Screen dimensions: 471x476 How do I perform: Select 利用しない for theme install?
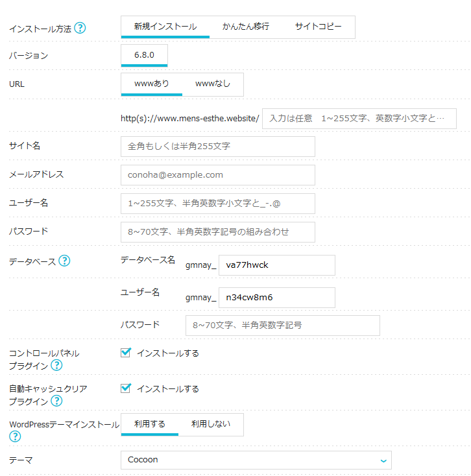pos(211,424)
